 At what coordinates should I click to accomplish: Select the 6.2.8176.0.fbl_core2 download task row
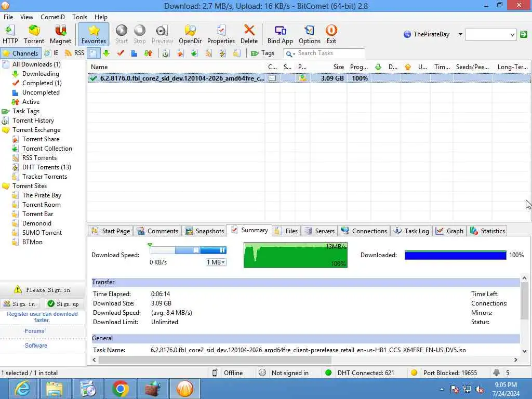click(309, 78)
